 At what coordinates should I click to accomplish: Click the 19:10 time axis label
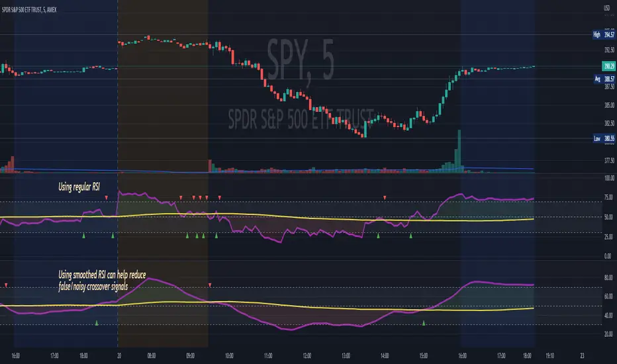click(549, 356)
